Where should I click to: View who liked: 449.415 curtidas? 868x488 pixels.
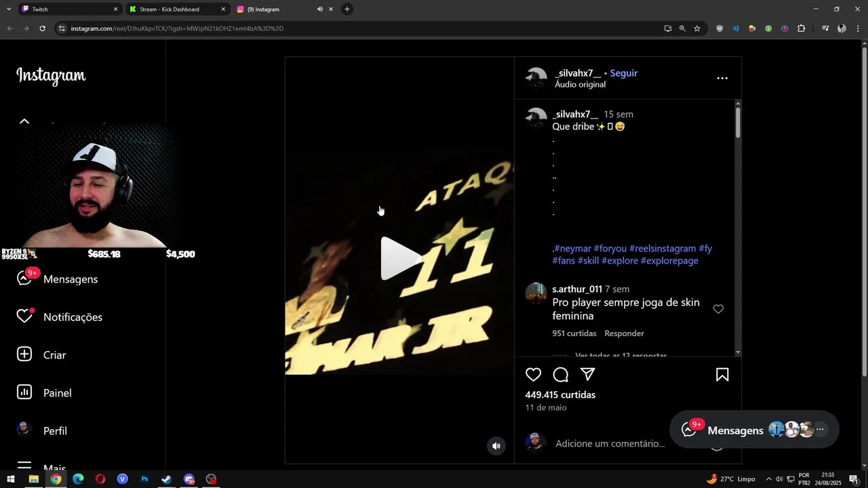560,395
